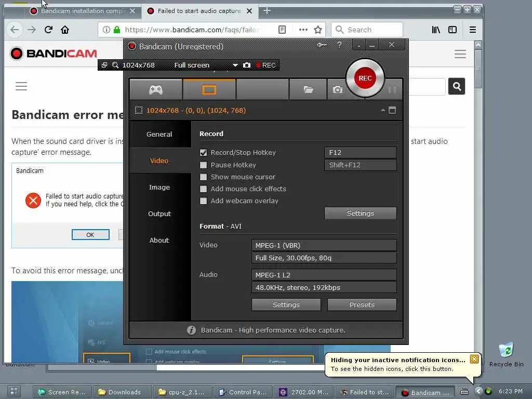Viewport: 532px width, 399px height.
Task: Collapse the panel using the small up arrow
Action: pos(383,110)
